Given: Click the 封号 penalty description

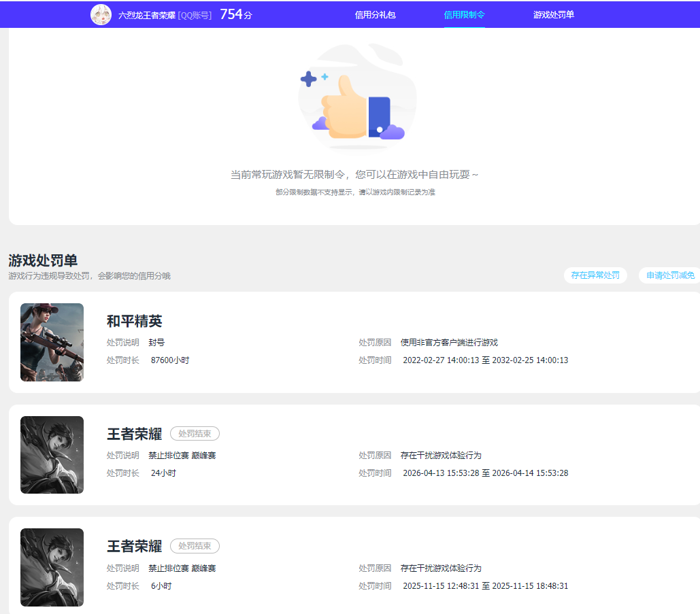Looking at the screenshot, I should 156,342.
